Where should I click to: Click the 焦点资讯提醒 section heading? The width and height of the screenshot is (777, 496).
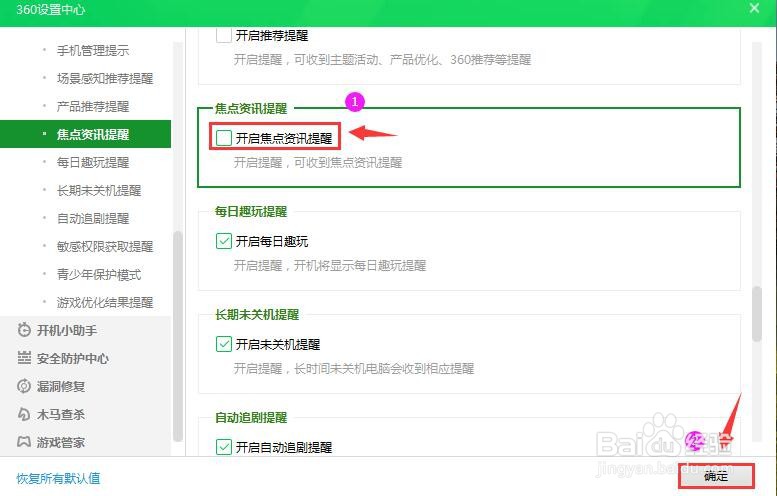251,109
